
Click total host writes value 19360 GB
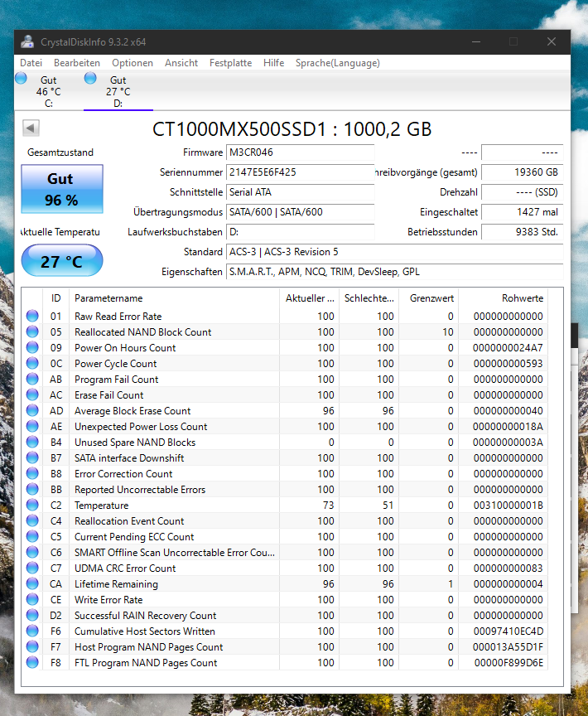coord(523,172)
